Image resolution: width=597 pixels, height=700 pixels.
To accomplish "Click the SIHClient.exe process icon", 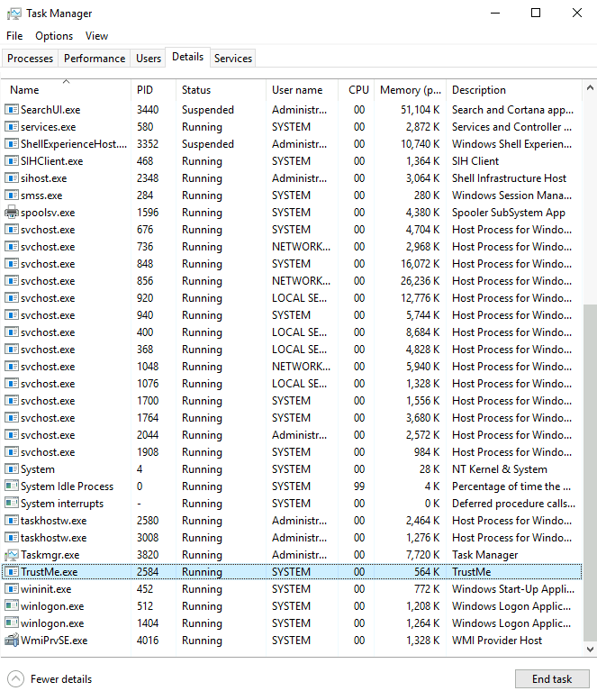I will (12, 160).
